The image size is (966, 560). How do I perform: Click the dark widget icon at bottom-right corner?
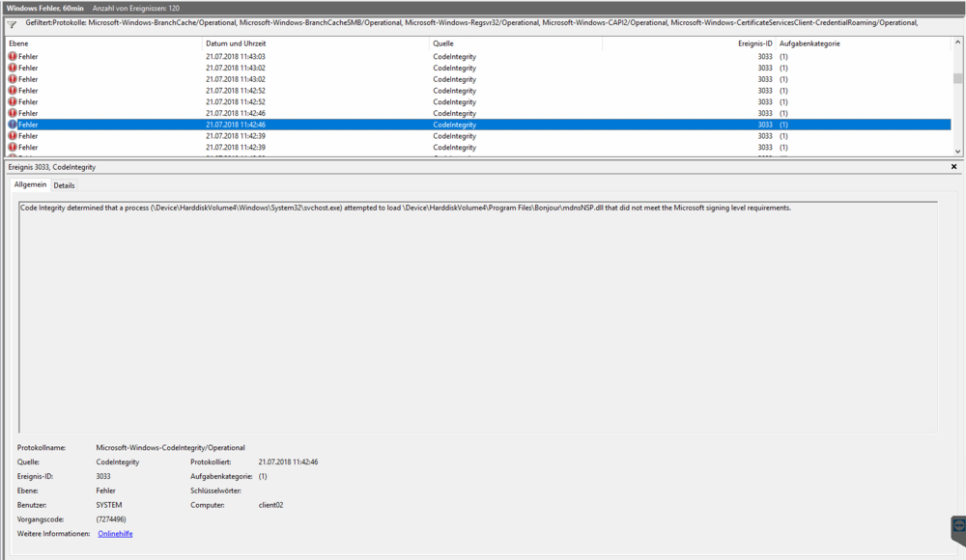(x=957, y=529)
